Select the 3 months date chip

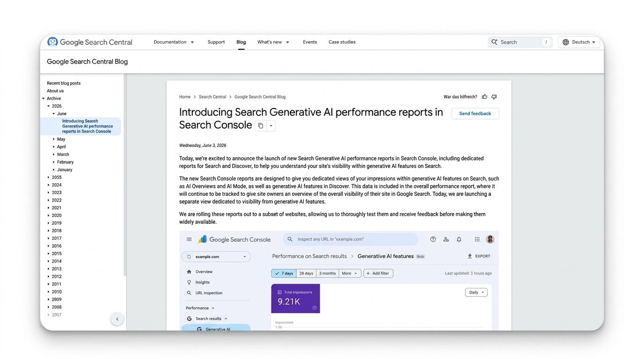(x=328, y=273)
